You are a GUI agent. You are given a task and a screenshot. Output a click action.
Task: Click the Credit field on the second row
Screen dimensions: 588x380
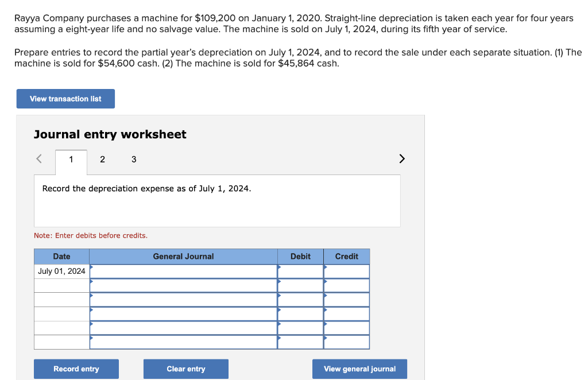pyautogui.click(x=347, y=285)
